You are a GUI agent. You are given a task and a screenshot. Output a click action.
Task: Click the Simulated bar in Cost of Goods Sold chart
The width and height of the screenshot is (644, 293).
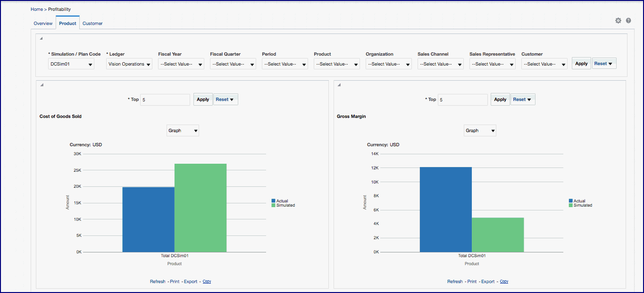201,208
